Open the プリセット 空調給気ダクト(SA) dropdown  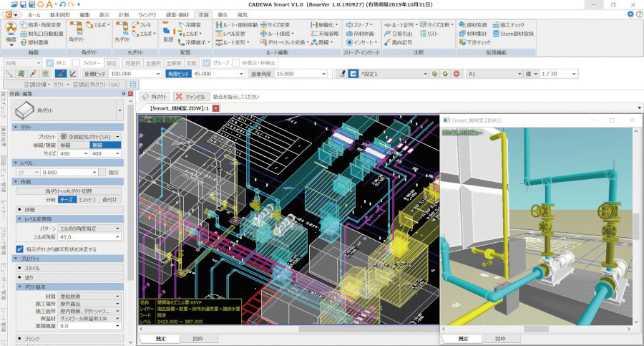[x=117, y=136]
